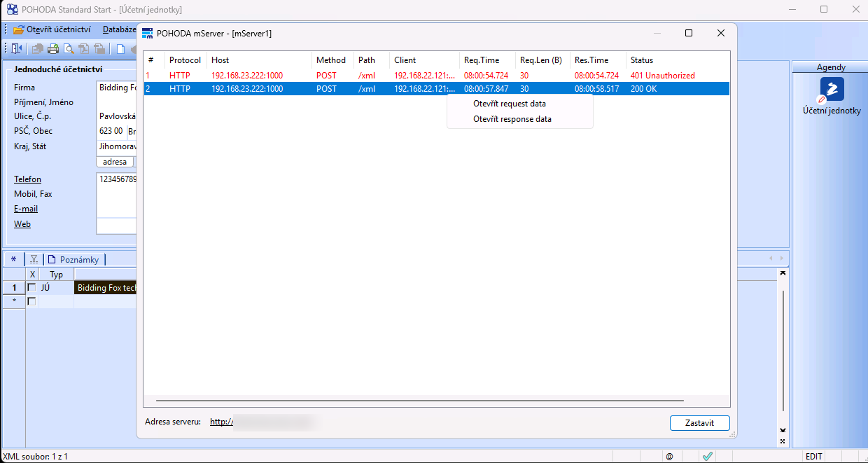Open the Databáze menu
This screenshot has width=868, height=463.
click(119, 29)
